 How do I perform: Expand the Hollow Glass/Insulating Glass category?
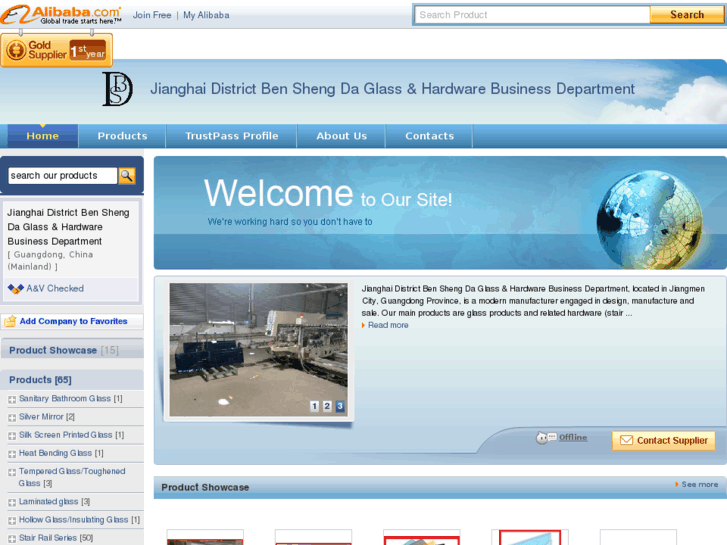click(12, 520)
